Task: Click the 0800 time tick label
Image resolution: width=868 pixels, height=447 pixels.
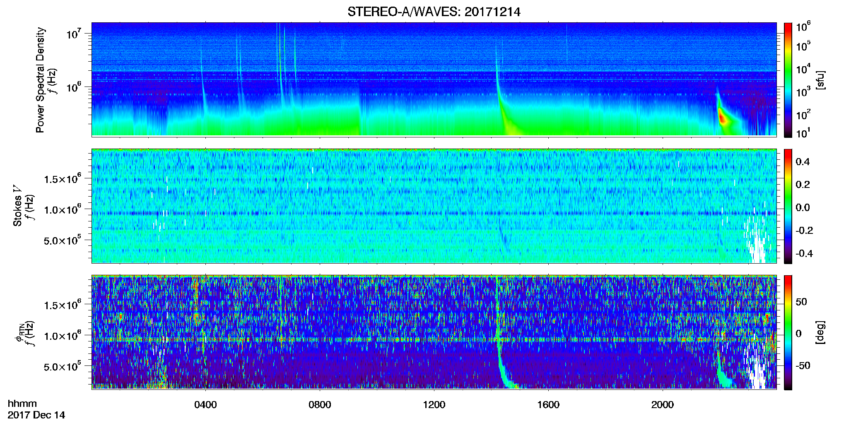Action: tap(320, 405)
